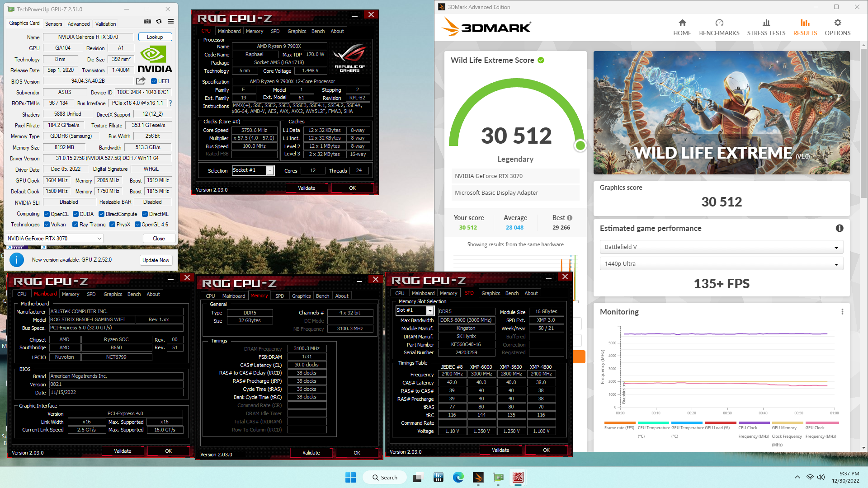The image size is (868, 488).
Task: Toggle the DirectML checkbox
Action: [145, 214]
